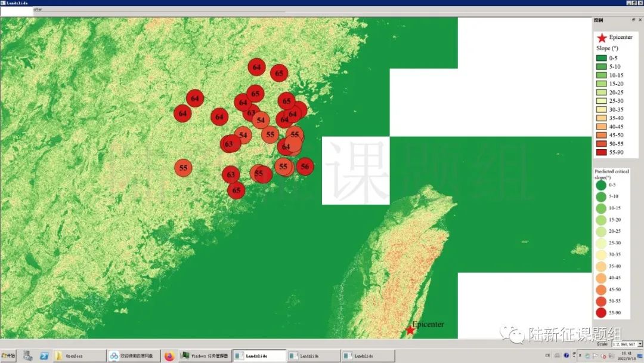644x363 pixels.
Task: Click the 55-90 slope red swatch
Action: pos(601,152)
